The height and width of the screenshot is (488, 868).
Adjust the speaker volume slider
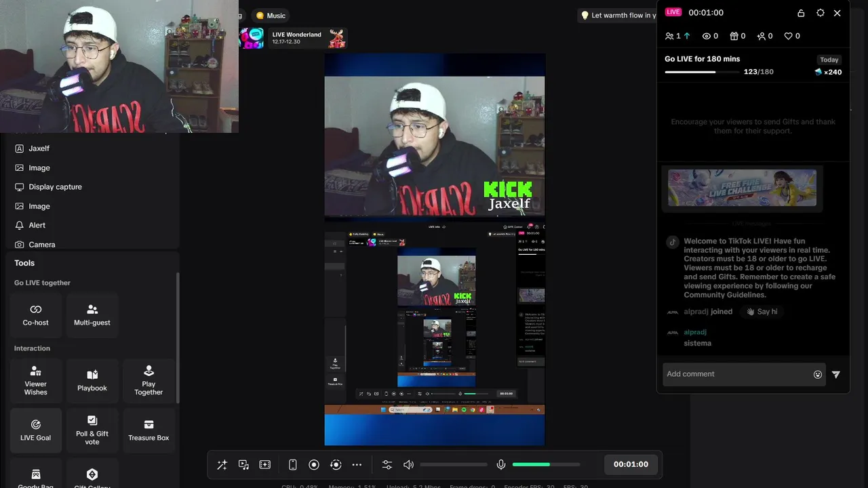[454, 465]
